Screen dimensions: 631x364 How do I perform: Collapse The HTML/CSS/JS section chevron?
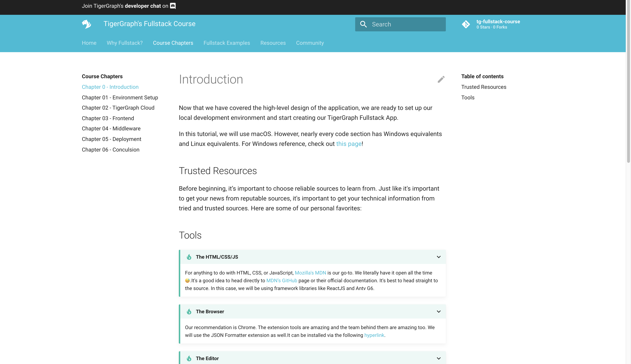(439, 257)
